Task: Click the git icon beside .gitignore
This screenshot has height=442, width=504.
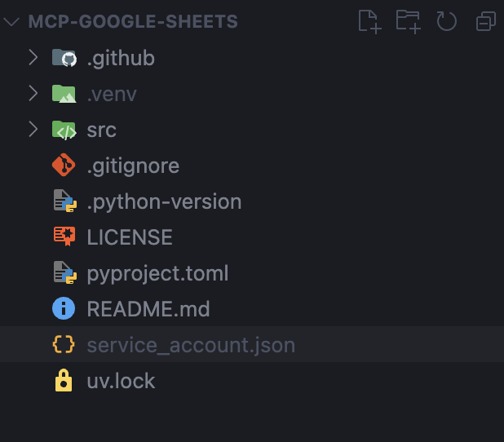Action: click(x=64, y=165)
